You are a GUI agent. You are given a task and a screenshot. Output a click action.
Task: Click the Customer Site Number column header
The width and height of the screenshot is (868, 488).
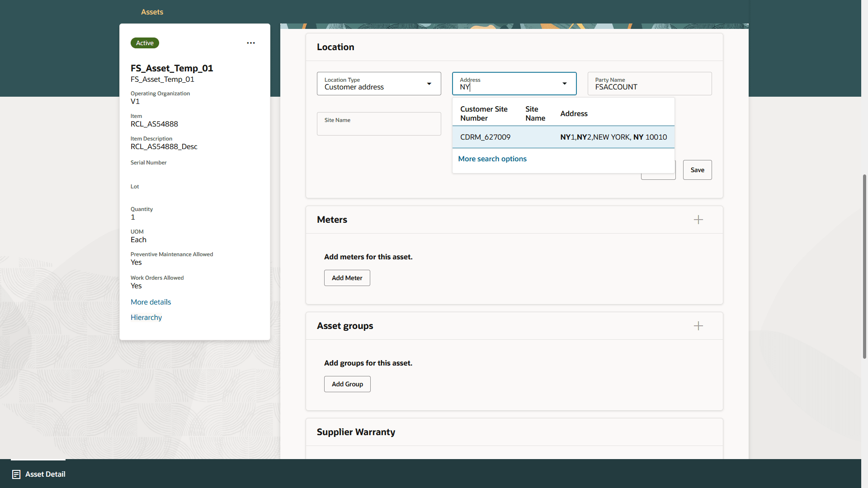pyautogui.click(x=484, y=114)
